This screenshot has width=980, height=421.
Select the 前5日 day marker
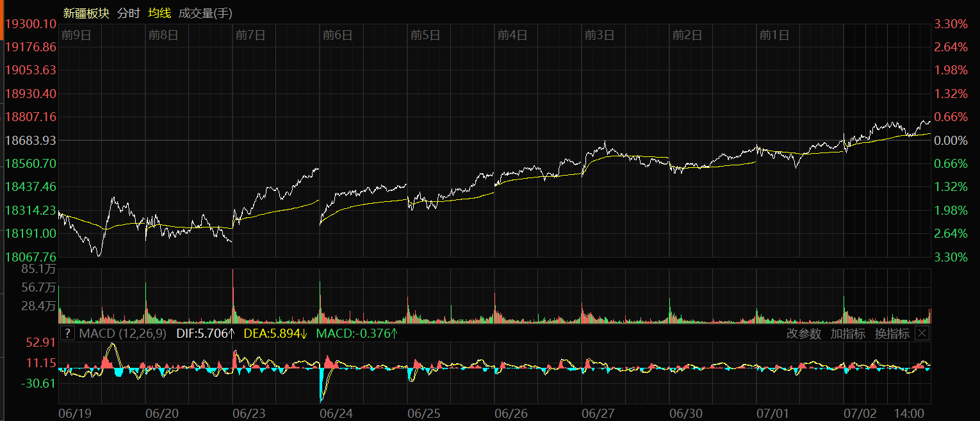pyautogui.click(x=425, y=35)
